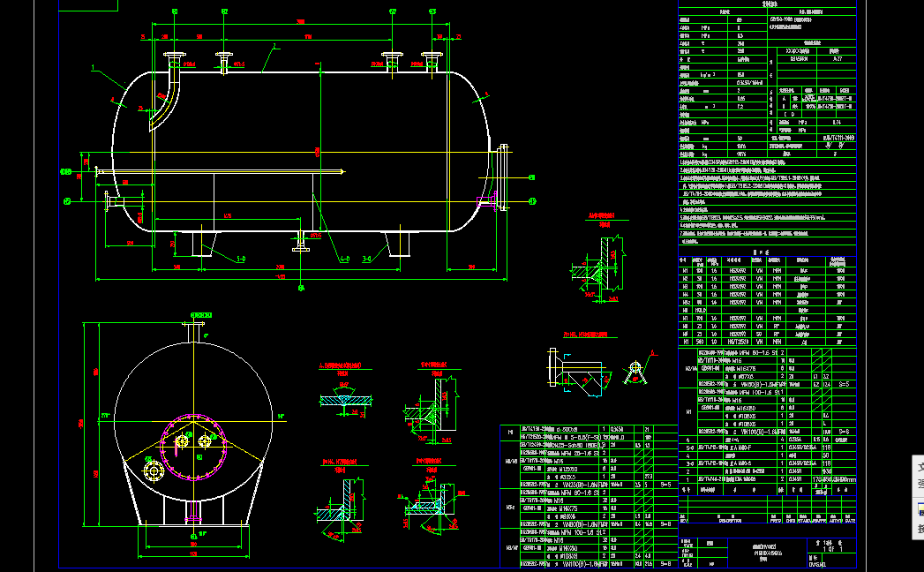
Task: Click the green rectangle in top-left corner
Action: (x=87, y=5)
